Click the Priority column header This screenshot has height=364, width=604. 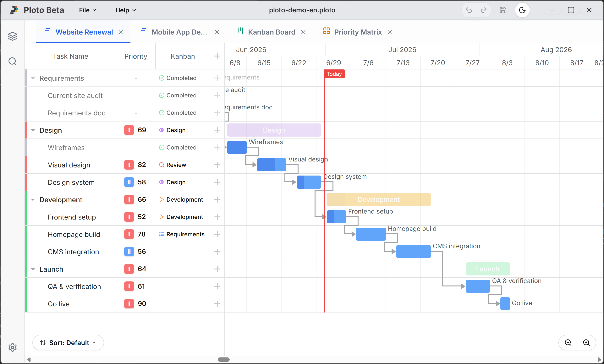click(135, 56)
